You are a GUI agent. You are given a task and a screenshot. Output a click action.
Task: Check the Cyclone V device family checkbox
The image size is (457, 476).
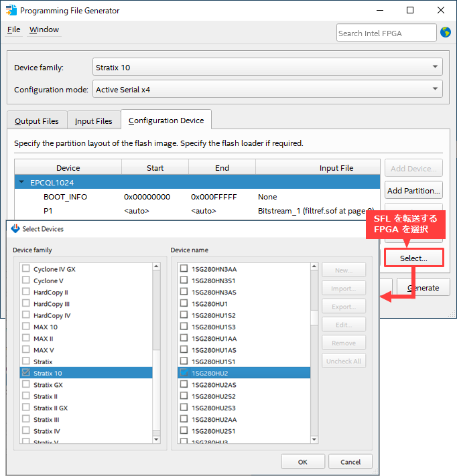click(26, 281)
